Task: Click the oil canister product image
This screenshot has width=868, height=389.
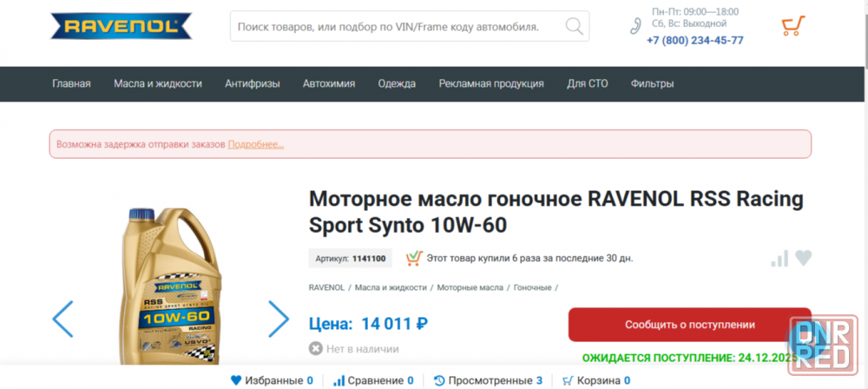Action: 170,287
